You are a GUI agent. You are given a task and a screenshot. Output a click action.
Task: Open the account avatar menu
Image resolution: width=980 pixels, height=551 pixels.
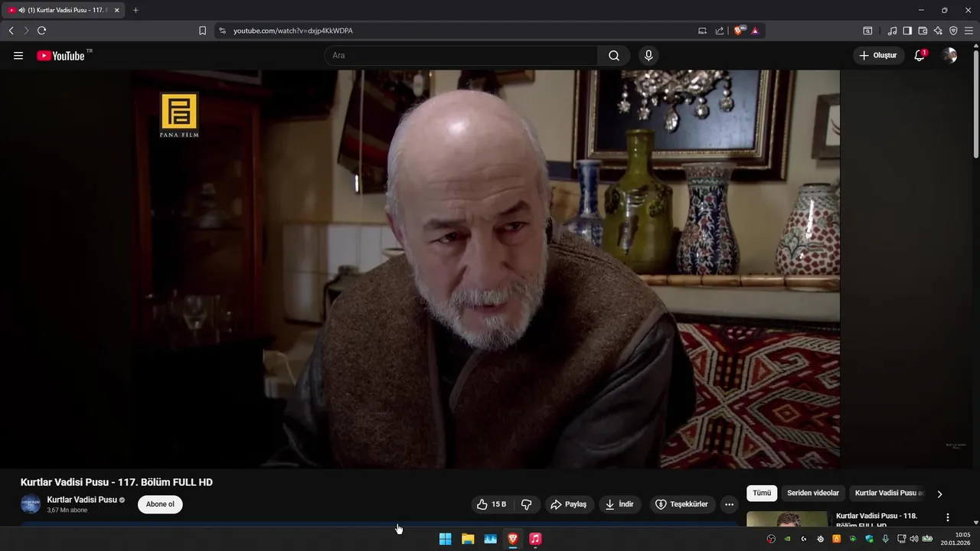pyautogui.click(x=949, y=56)
